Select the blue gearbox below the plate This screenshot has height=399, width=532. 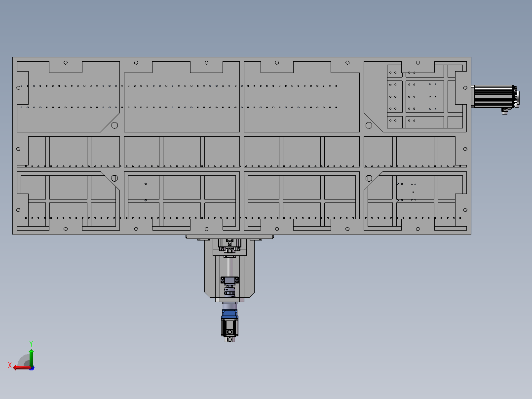tap(229, 313)
